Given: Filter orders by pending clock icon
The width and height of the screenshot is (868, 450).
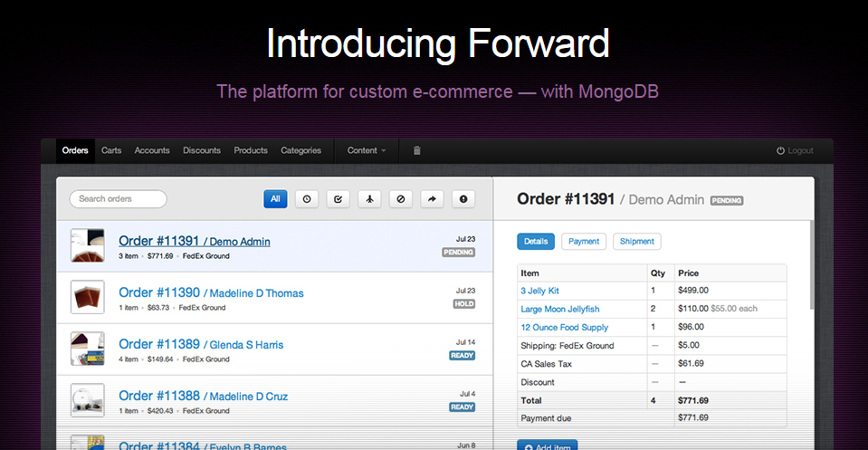Looking at the screenshot, I should pyautogui.click(x=307, y=199).
